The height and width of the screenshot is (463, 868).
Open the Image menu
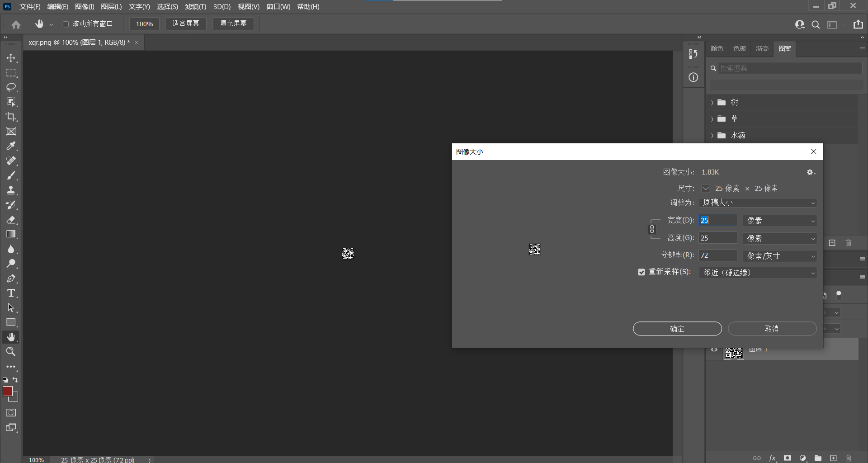click(85, 7)
